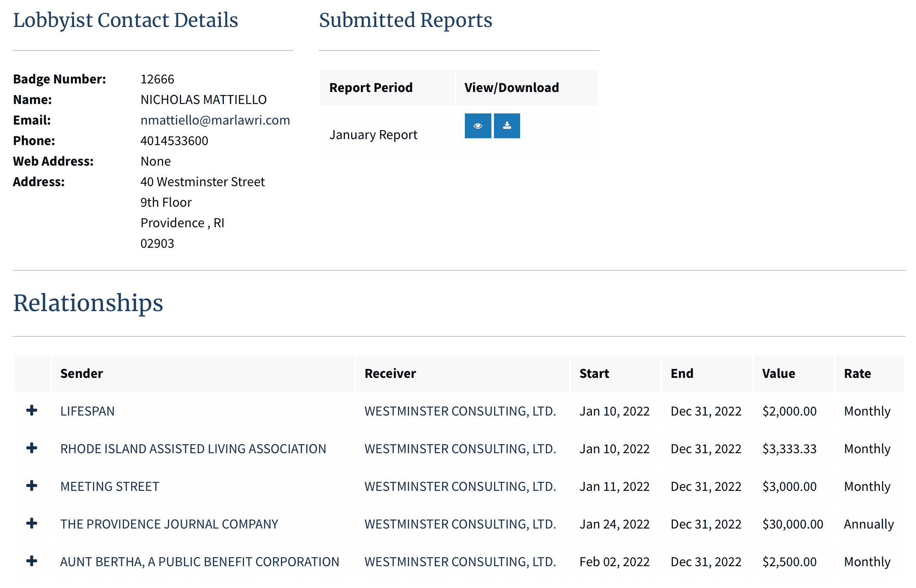916x588 pixels.
Task: Select the Web Address value None
Action: click(155, 161)
